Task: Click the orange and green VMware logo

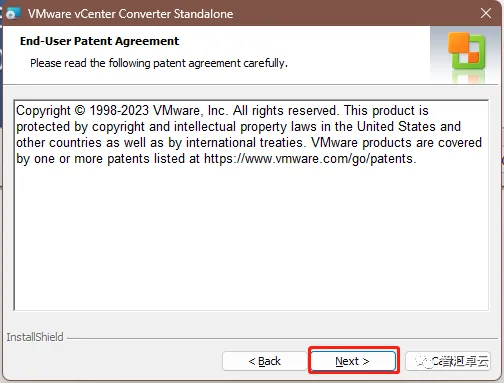Action: pos(467,51)
